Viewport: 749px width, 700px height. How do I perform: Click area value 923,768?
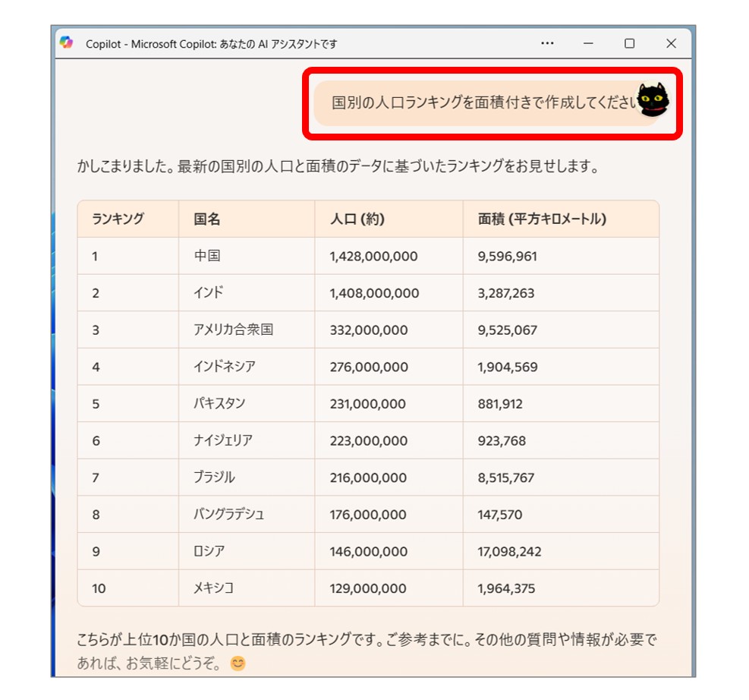tap(502, 440)
